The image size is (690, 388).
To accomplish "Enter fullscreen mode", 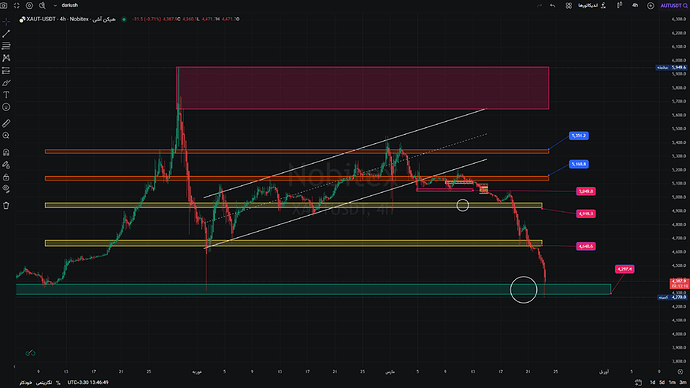I will 17,5.
